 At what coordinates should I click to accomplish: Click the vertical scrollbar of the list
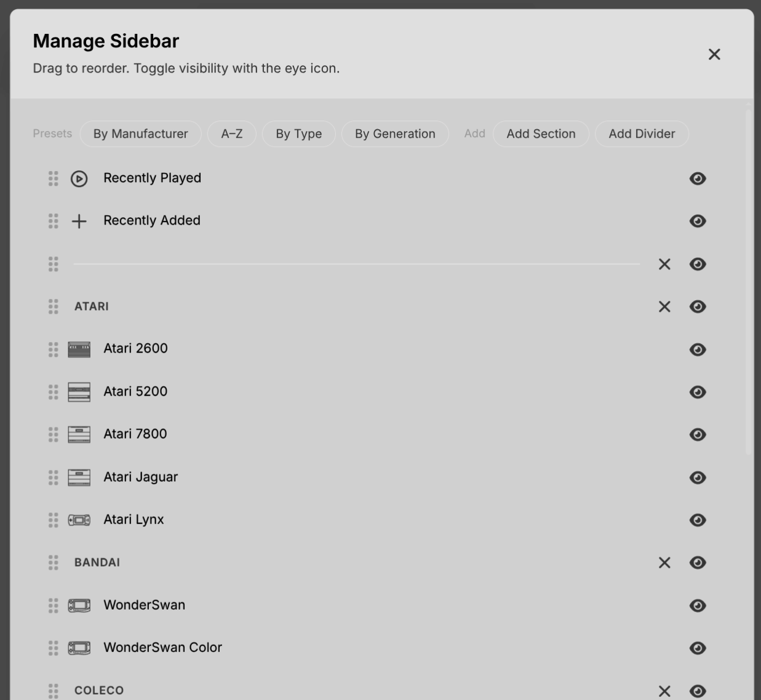point(748,283)
